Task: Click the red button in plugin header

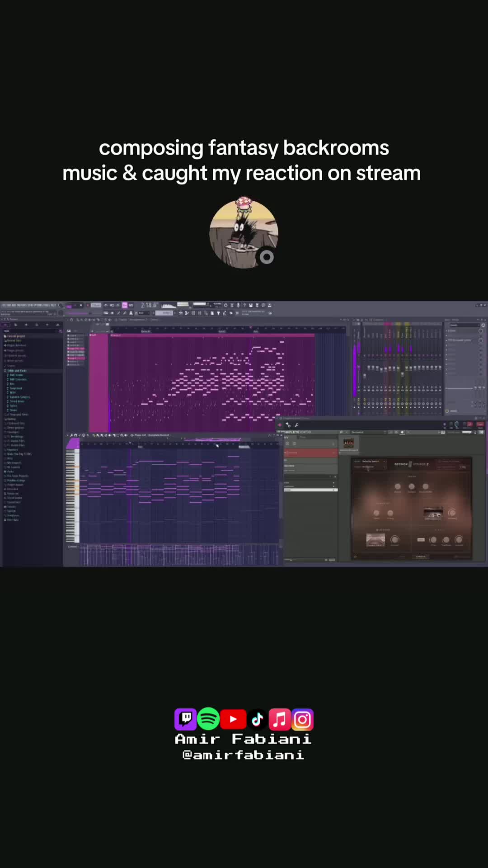Action: pos(480,424)
